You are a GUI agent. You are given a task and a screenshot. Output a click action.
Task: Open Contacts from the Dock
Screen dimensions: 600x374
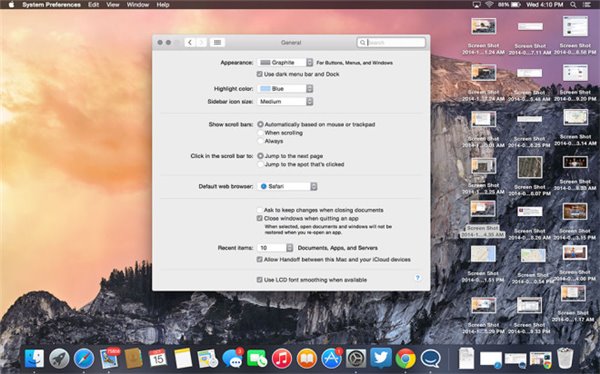[x=134, y=359]
